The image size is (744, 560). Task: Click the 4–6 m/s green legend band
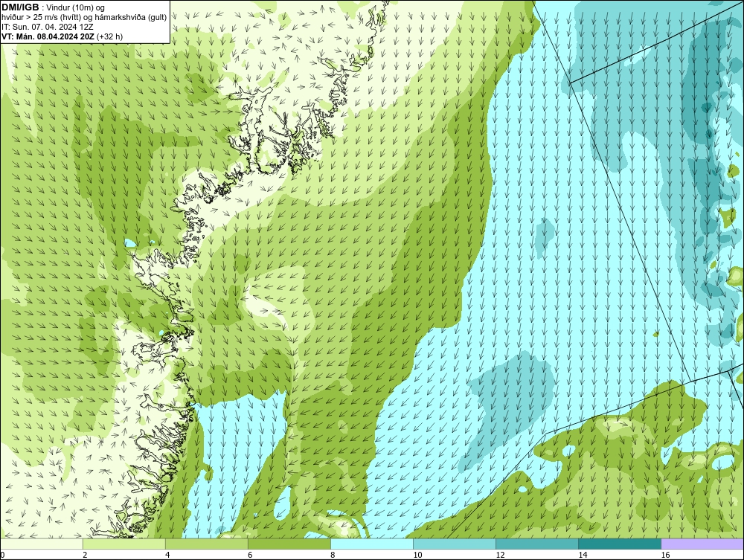tap(207, 544)
